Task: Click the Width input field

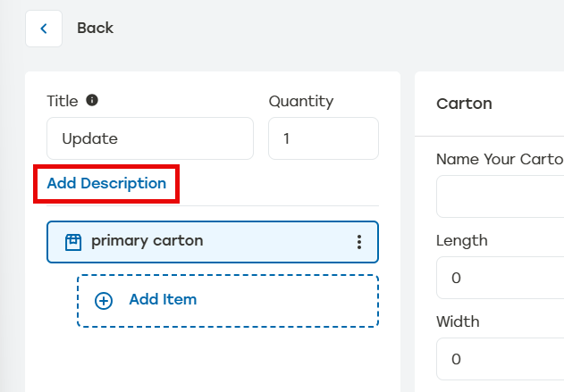Action: [x=501, y=359]
